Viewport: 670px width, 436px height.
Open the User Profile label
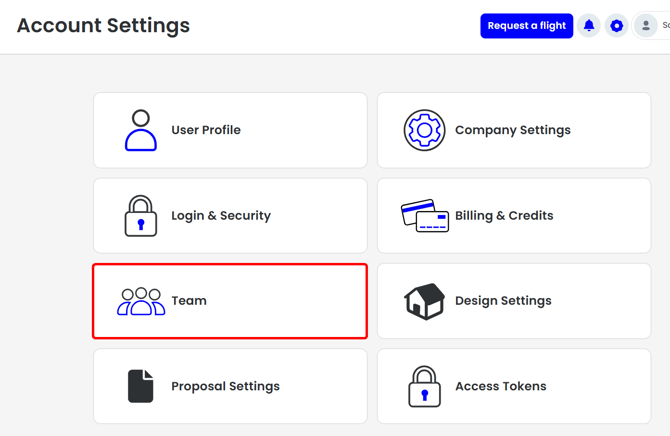(x=206, y=130)
